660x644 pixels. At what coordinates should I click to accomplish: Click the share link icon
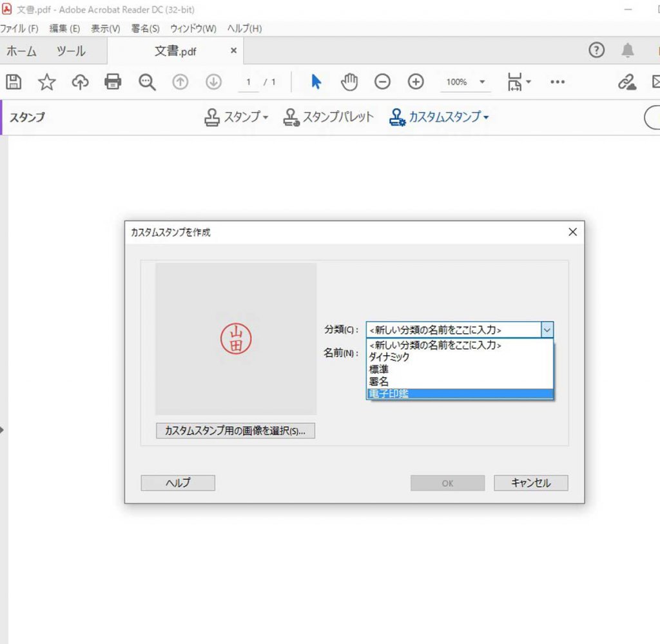[x=626, y=82]
